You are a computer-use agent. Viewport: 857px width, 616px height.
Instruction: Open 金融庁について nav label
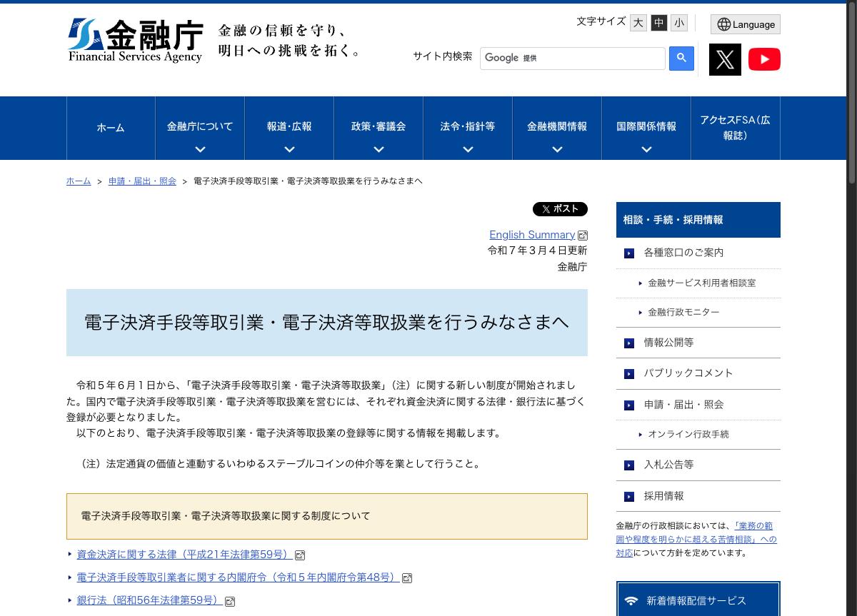200,126
